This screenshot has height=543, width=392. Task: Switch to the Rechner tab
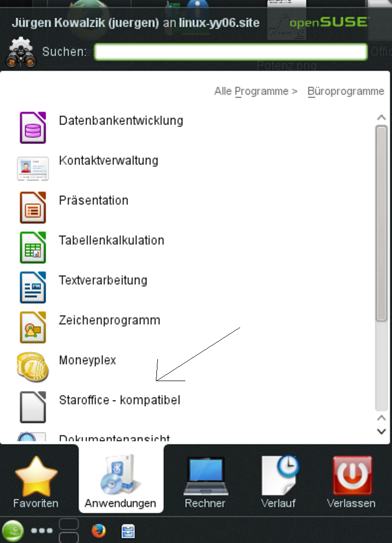[x=205, y=482]
